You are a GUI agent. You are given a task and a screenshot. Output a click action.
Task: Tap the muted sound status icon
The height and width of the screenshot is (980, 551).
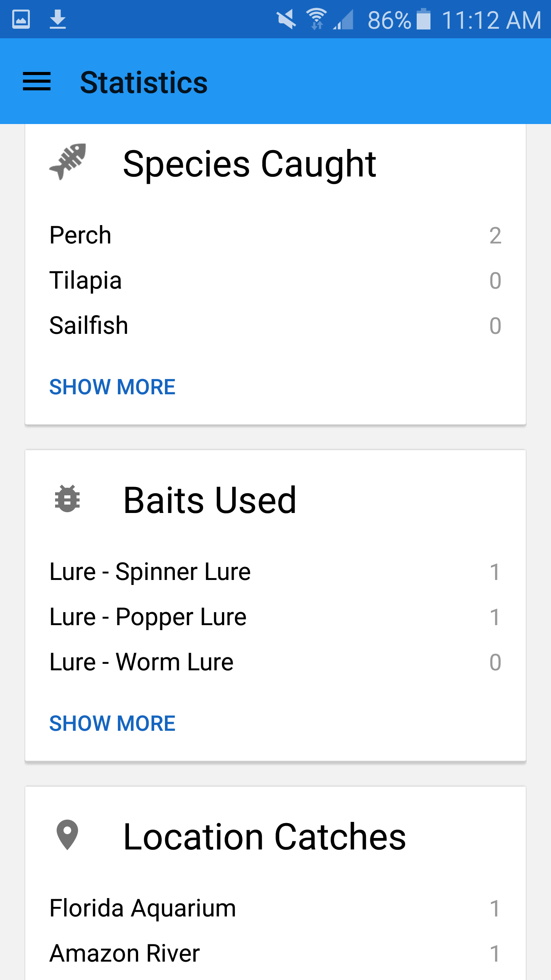(286, 19)
